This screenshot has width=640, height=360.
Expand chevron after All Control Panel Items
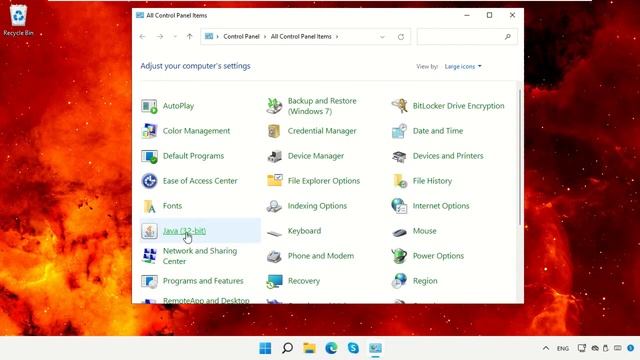tap(337, 37)
